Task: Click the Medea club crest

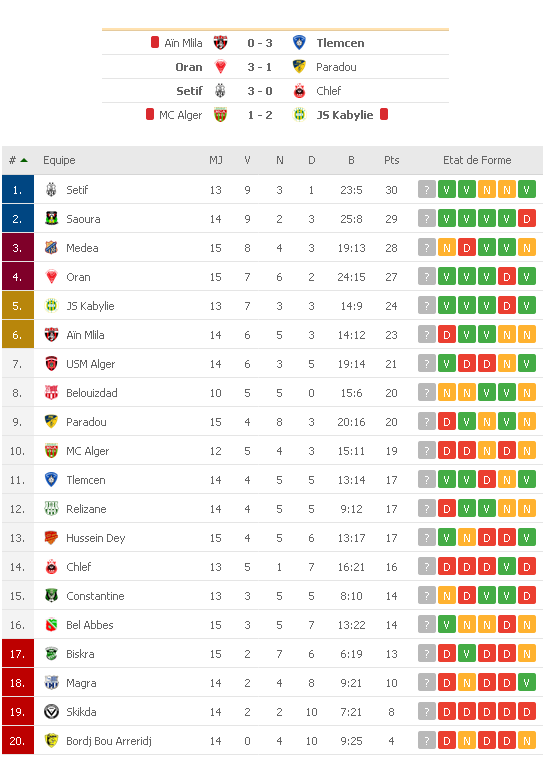Action: 51,247
